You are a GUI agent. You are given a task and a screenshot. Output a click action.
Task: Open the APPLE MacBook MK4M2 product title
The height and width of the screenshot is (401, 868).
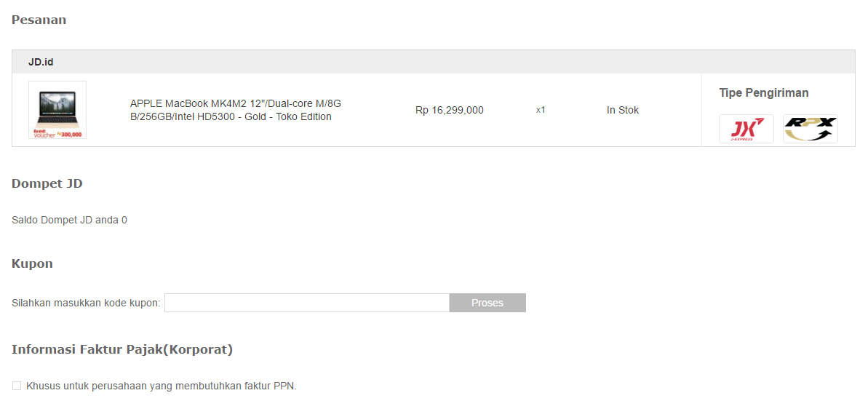pos(236,110)
